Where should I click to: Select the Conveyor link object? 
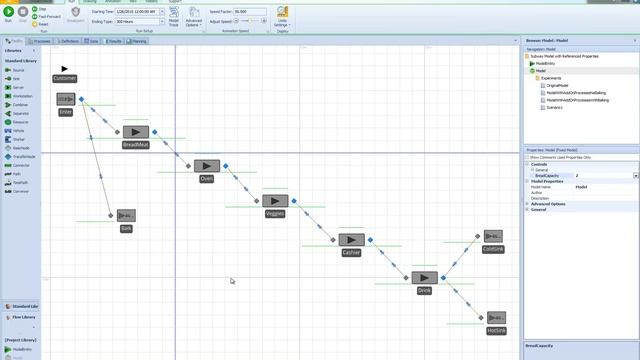17,191
